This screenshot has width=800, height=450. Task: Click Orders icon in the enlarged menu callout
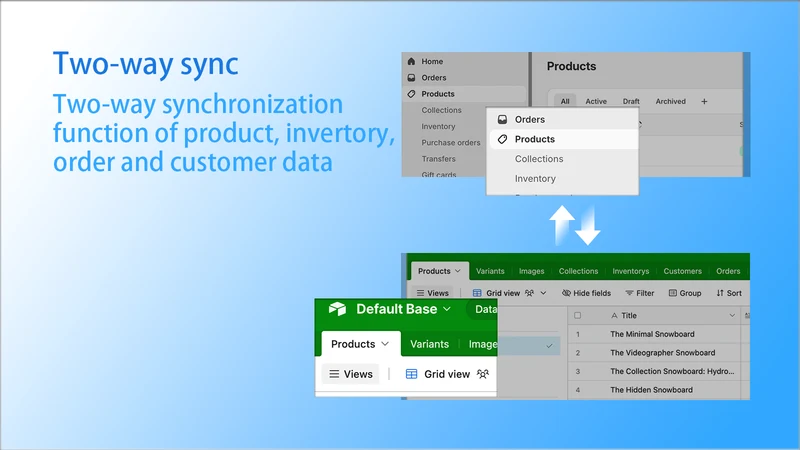(x=503, y=119)
